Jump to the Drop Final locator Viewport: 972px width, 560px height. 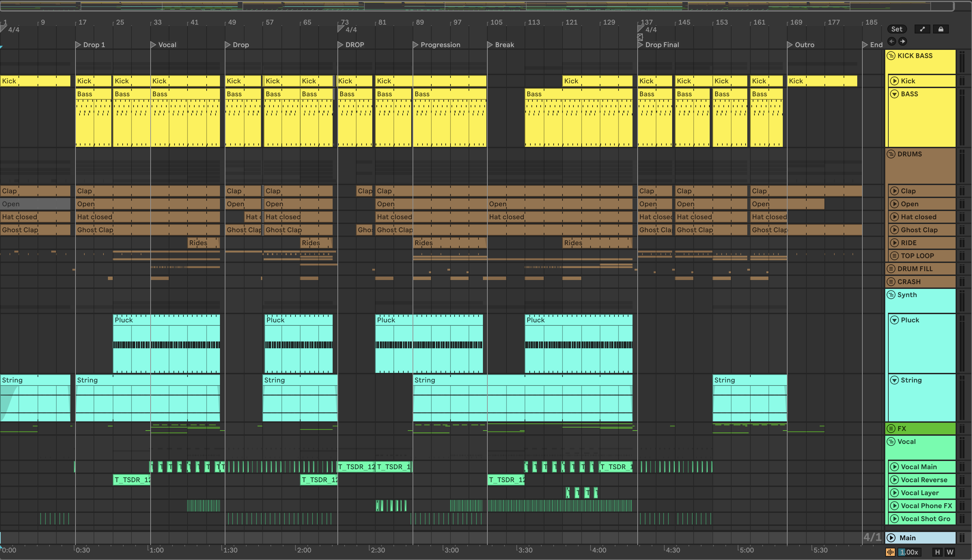tap(640, 45)
